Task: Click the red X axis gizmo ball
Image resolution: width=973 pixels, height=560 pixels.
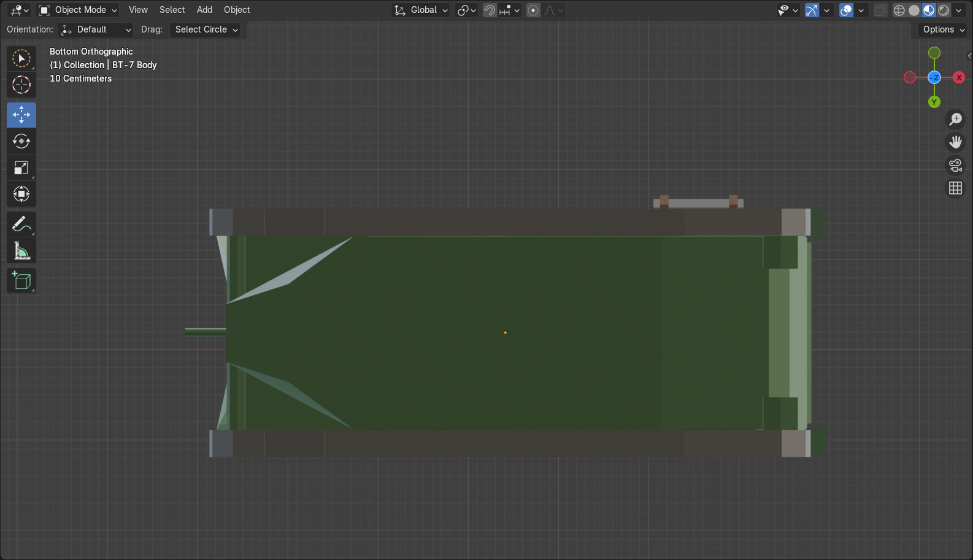Action: pos(959,77)
